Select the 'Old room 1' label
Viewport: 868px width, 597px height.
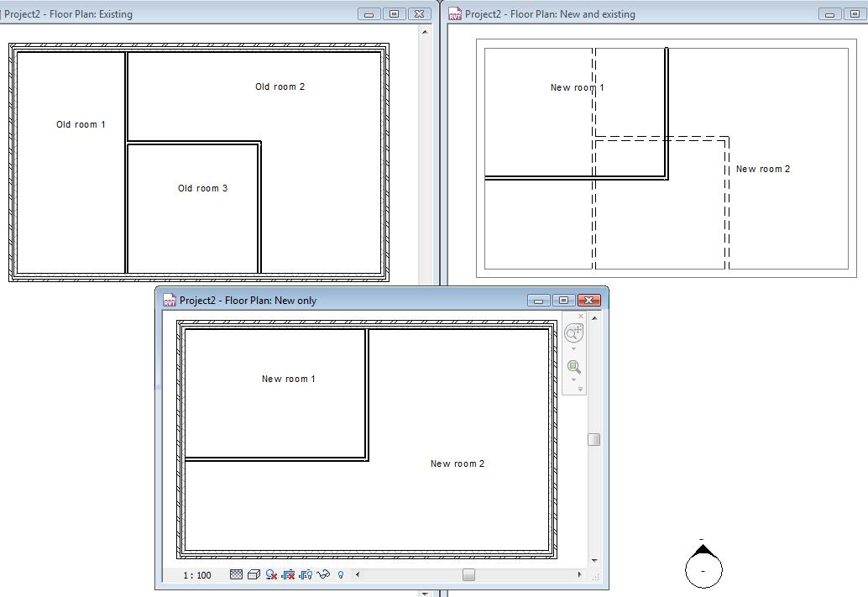[x=81, y=124]
